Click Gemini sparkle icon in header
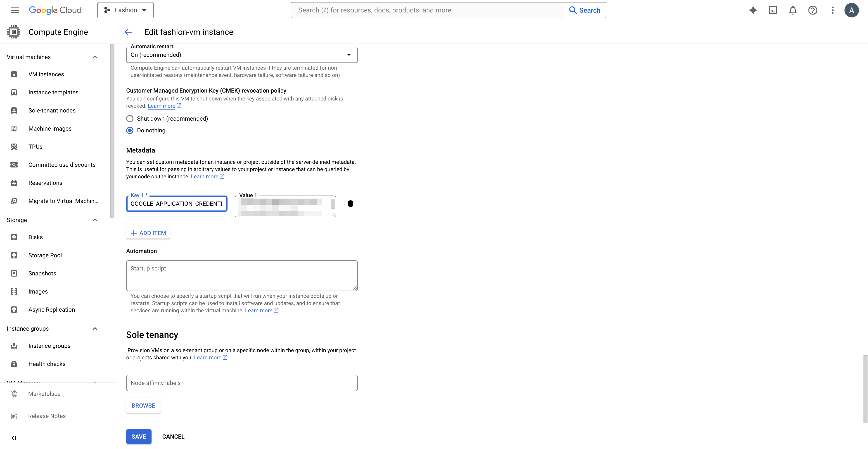This screenshot has width=868, height=449. [753, 10]
